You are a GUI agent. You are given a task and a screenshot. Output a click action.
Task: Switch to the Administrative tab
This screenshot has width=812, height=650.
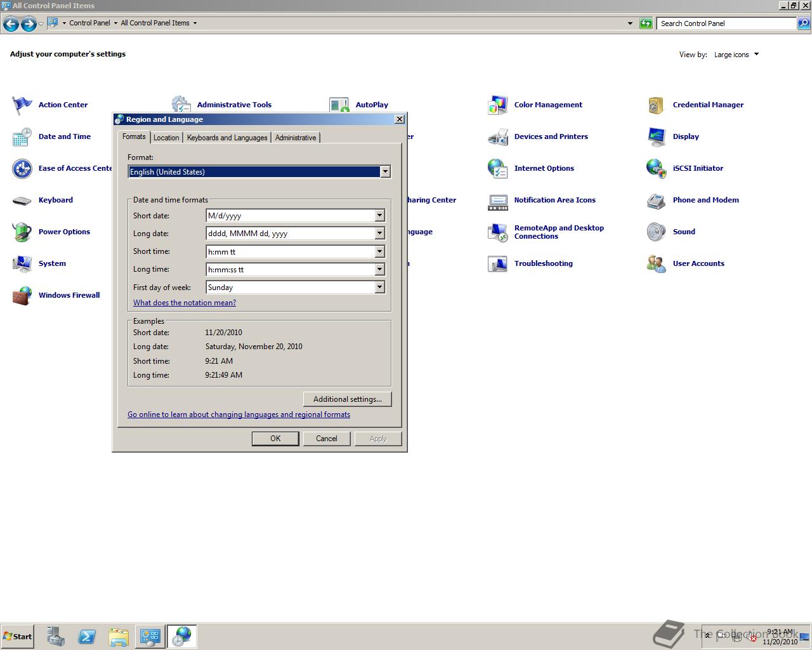296,138
